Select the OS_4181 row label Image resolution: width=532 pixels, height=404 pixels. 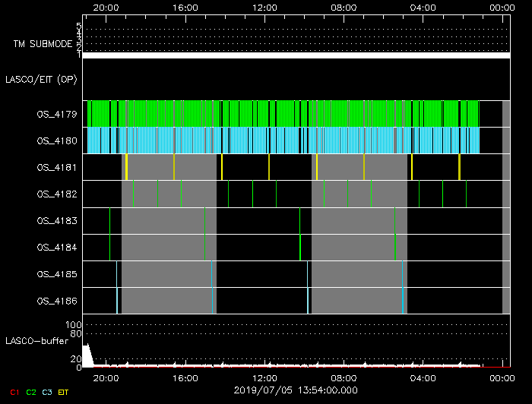(x=57, y=167)
